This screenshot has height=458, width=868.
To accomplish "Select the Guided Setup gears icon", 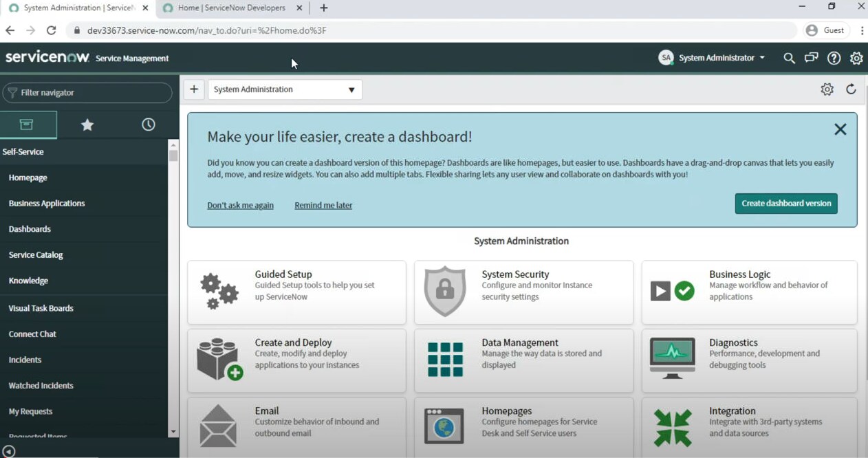I will [x=219, y=291].
